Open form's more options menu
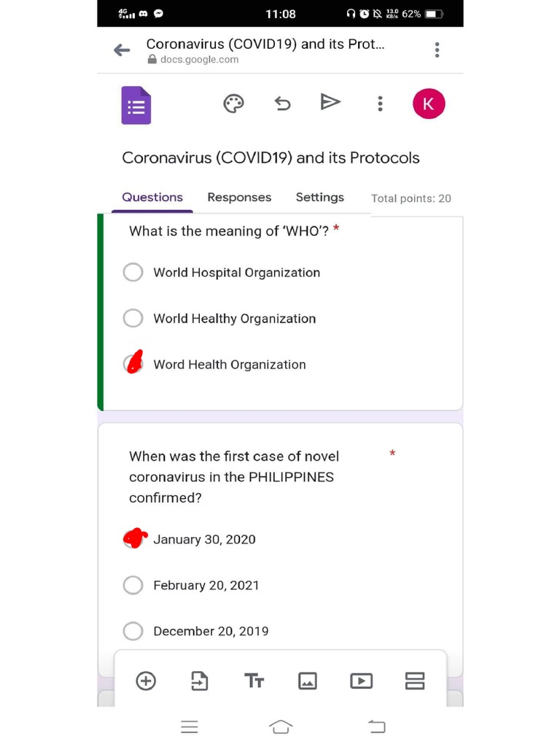Viewport: 560px width, 747px height. pyautogui.click(x=380, y=104)
